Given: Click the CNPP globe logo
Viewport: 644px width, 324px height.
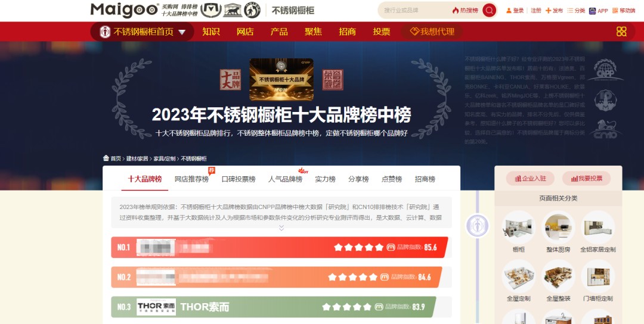Looking at the screenshot, I should tap(605, 70).
